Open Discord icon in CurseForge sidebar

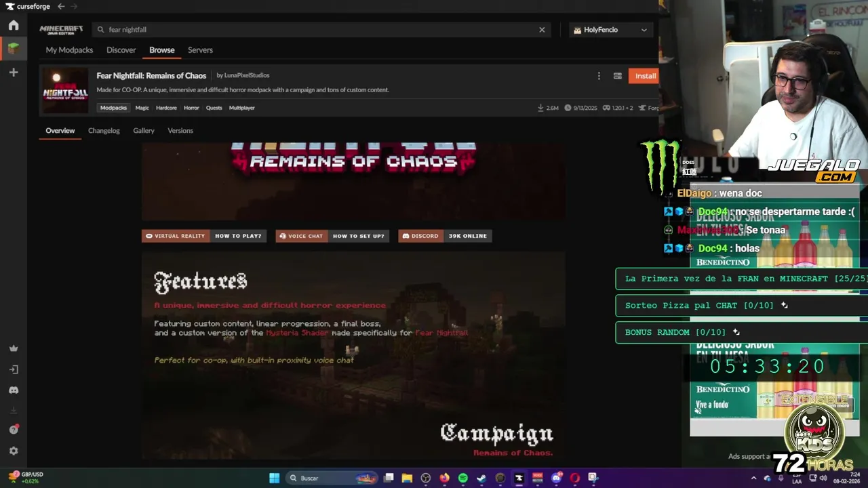tap(14, 390)
